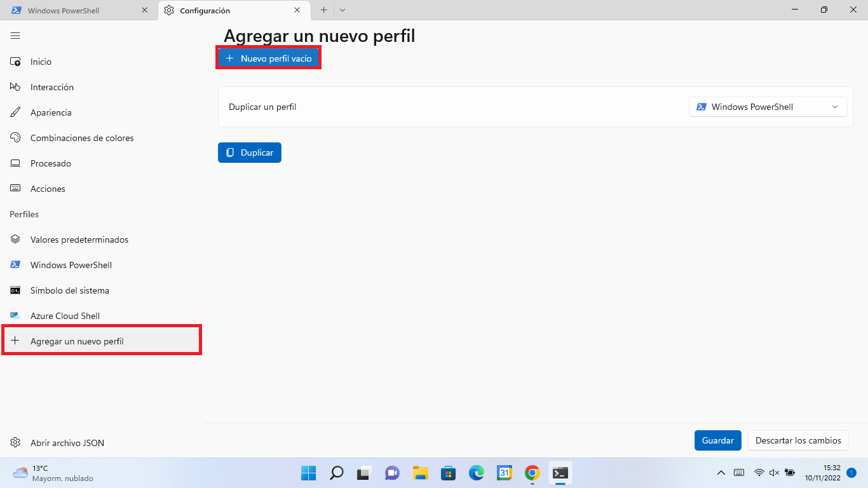Open the notification center badge
Viewport: 868px width, 488px height.
[851, 473]
